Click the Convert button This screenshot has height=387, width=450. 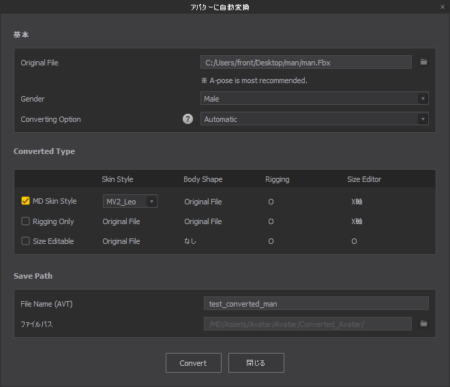click(x=193, y=363)
